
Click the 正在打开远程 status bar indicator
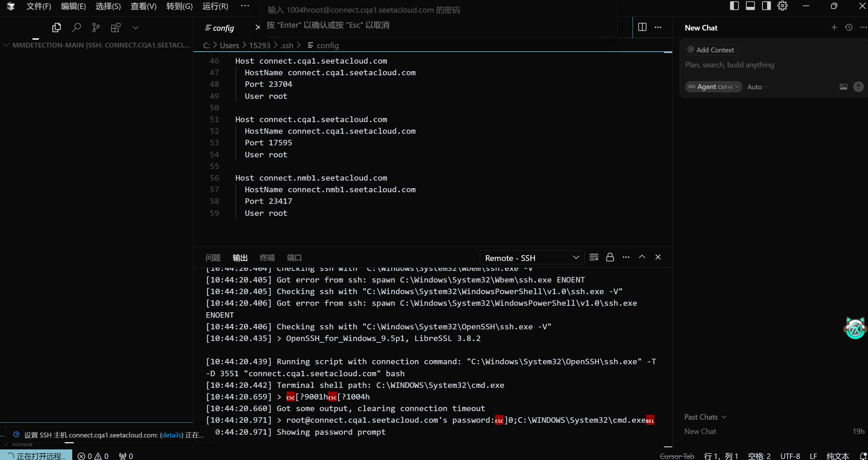(x=37, y=456)
